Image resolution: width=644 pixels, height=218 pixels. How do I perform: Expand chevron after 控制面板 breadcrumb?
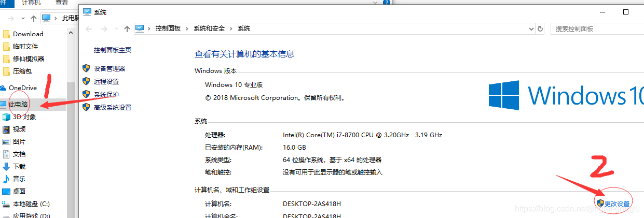click(x=187, y=28)
